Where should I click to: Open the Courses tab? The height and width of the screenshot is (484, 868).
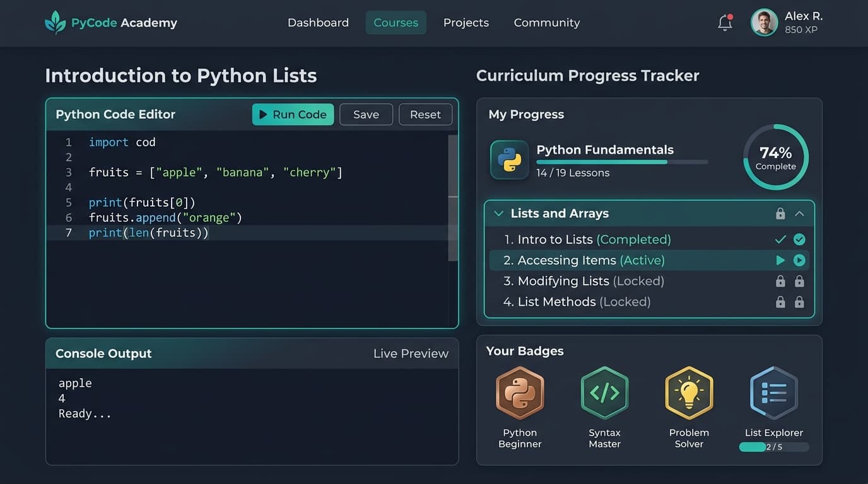pos(396,23)
